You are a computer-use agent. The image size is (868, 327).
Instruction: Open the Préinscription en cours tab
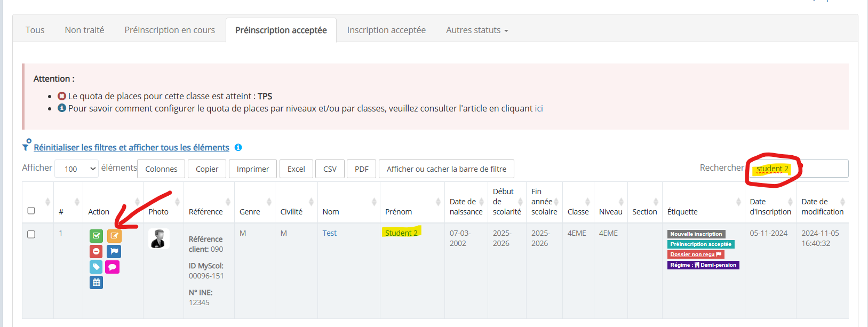(170, 30)
